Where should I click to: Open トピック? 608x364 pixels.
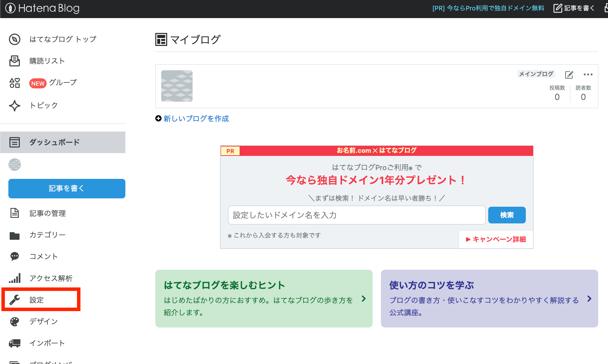44,105
